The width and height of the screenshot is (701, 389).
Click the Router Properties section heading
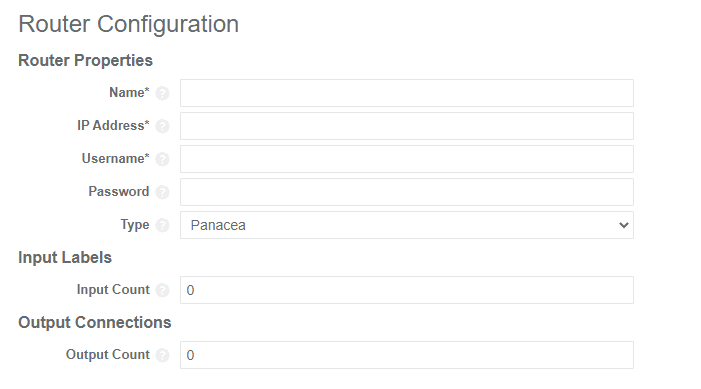85,60
